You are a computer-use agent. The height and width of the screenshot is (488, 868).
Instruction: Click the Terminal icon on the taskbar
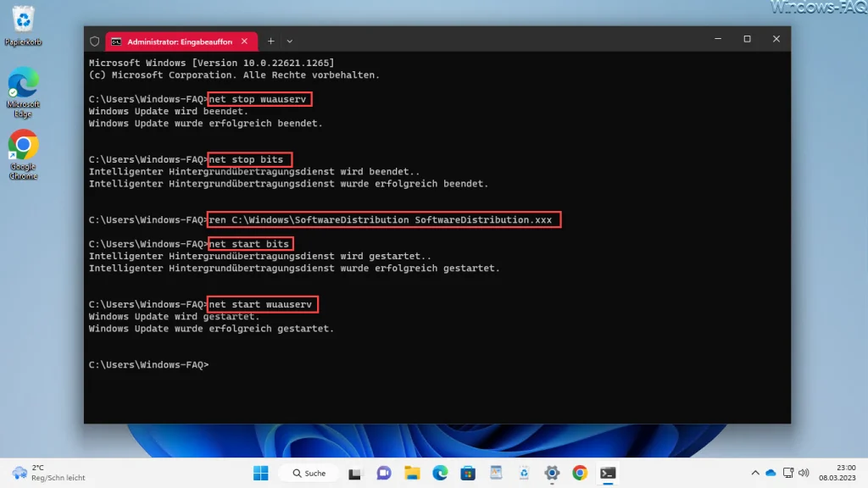[608, 473]
